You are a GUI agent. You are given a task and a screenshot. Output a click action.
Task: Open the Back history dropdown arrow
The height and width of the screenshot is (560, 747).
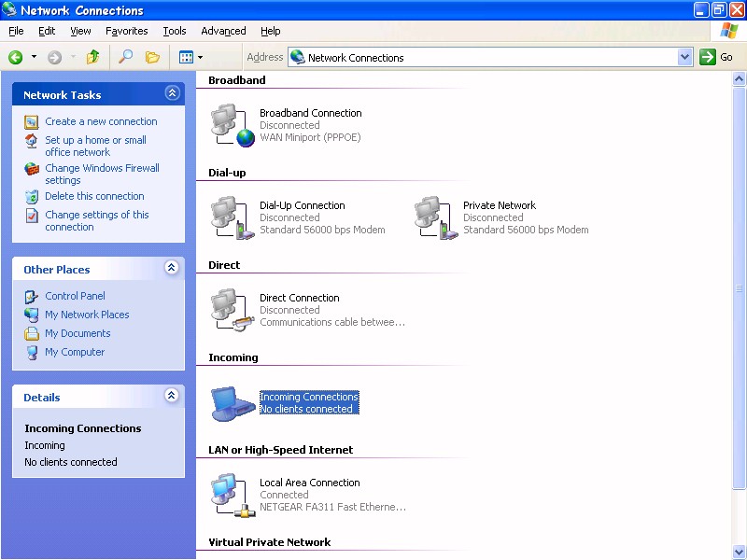coord(34,57)
